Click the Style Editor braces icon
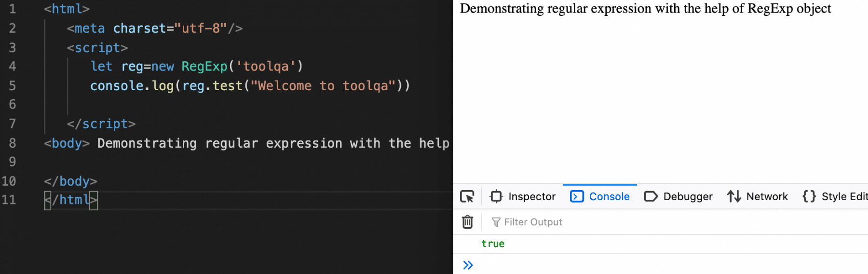 [x=809, y=196]
